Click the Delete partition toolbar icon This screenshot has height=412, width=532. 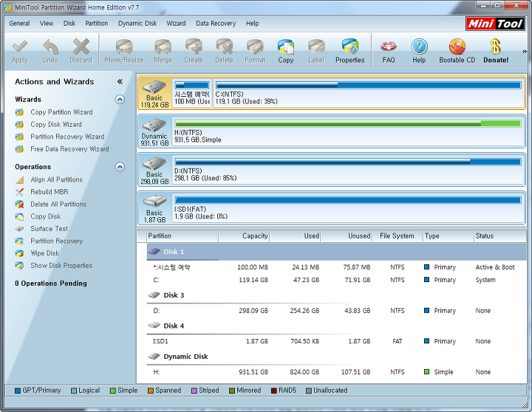tap(225, 51)
